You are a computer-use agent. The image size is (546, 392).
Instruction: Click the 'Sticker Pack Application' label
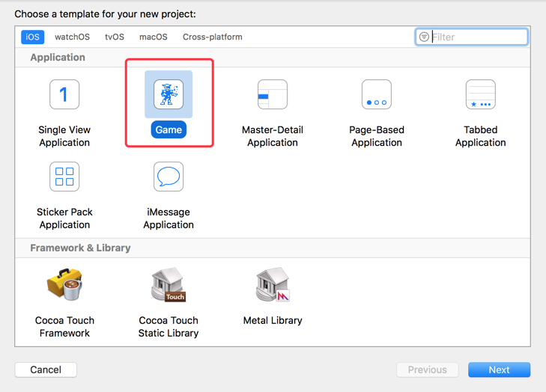coord(64,218)
